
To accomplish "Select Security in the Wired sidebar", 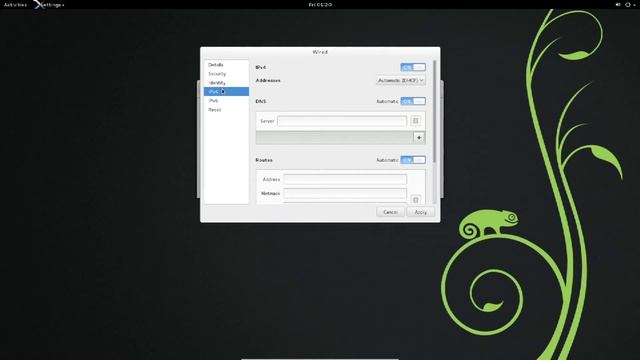I will [x=226, y=74].
